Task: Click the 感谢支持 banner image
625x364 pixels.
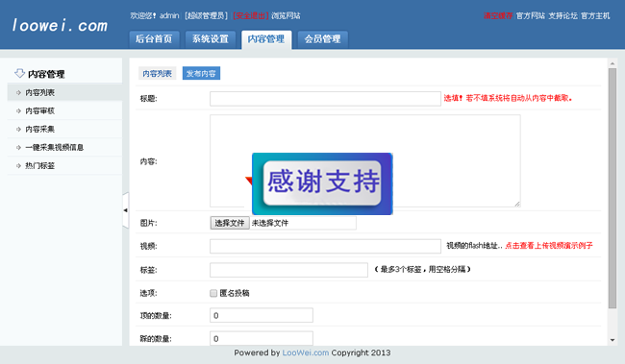Action: (x=322, y=183)
